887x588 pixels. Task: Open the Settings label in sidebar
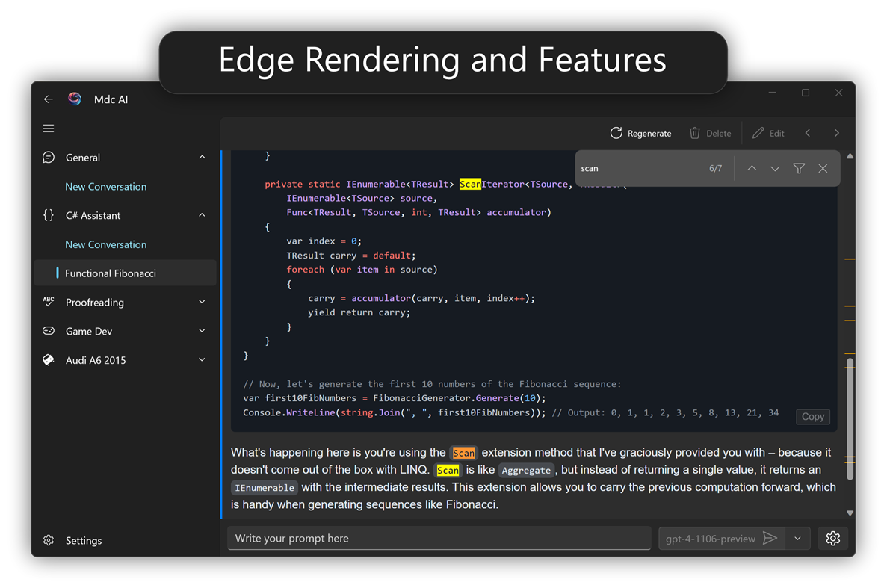tap(84, 540)
